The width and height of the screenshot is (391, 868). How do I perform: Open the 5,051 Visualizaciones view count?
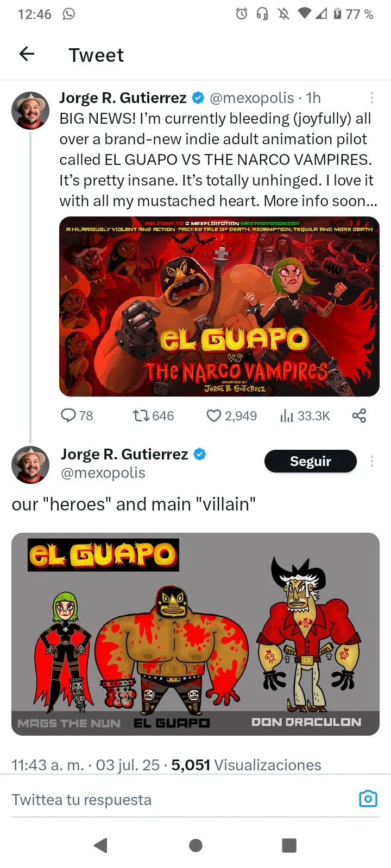(x=246, y=765)
